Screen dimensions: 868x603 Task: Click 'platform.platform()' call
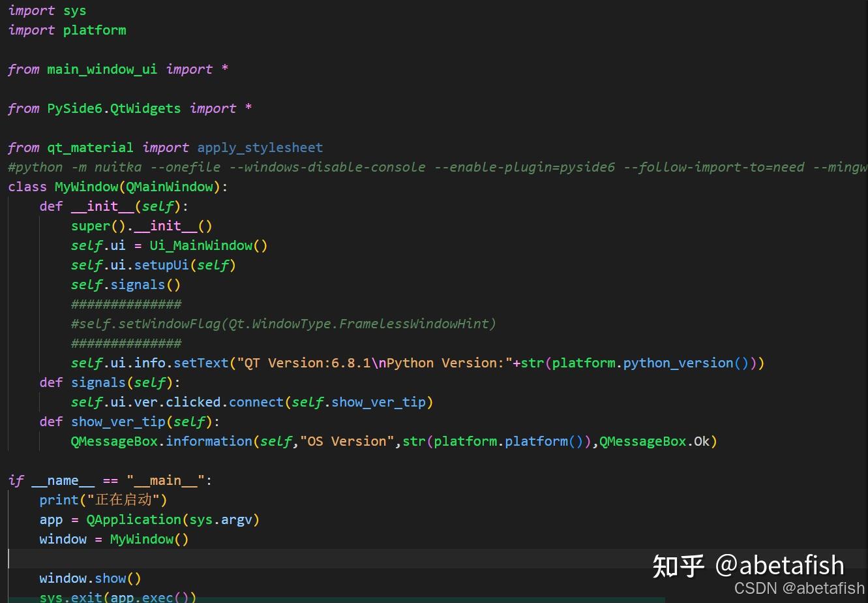(x=509, y=441)
